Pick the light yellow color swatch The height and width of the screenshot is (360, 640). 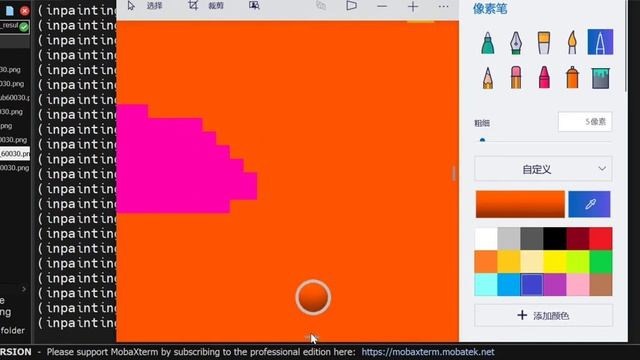[531, 262]
